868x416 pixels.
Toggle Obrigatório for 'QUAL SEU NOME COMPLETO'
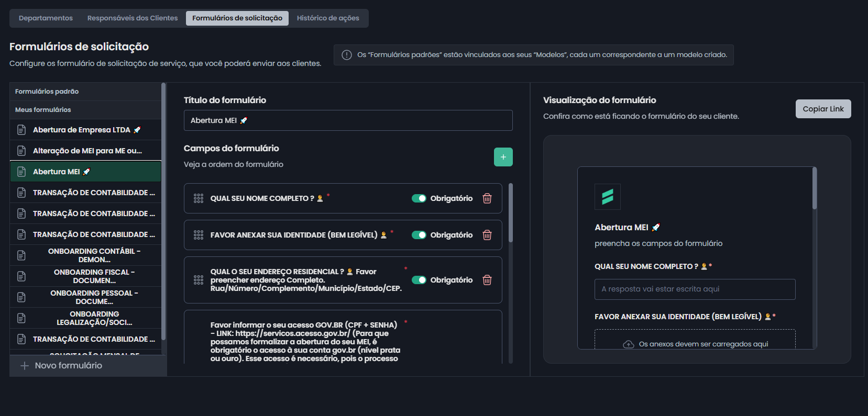tap(419, 198)
